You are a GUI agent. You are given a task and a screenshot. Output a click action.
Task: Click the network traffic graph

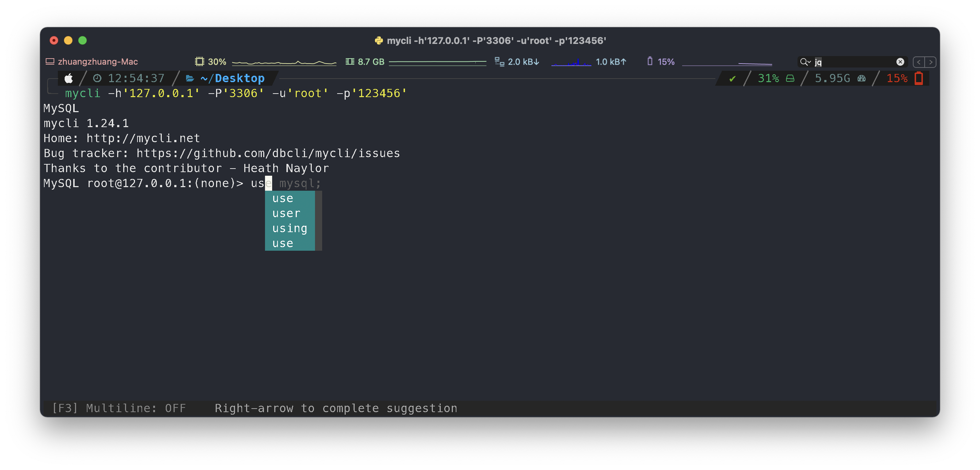pos(571,62)
